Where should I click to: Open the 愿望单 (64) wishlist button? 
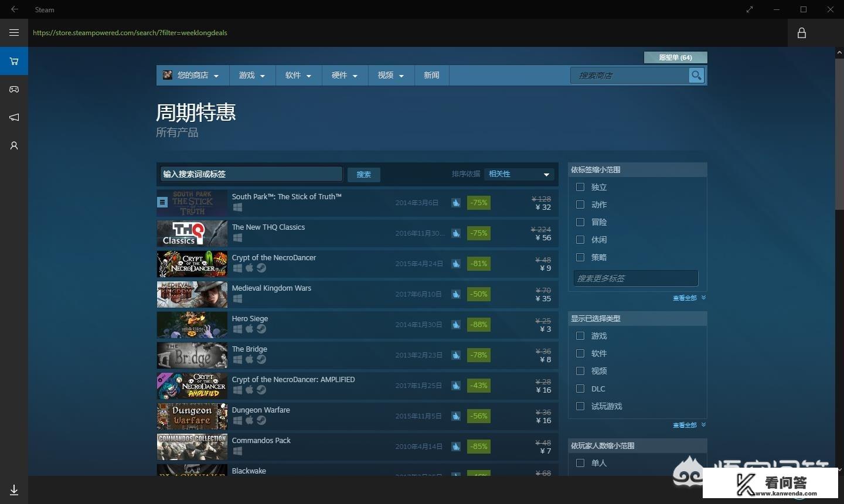pyautogui.click(x=675, y=57)
